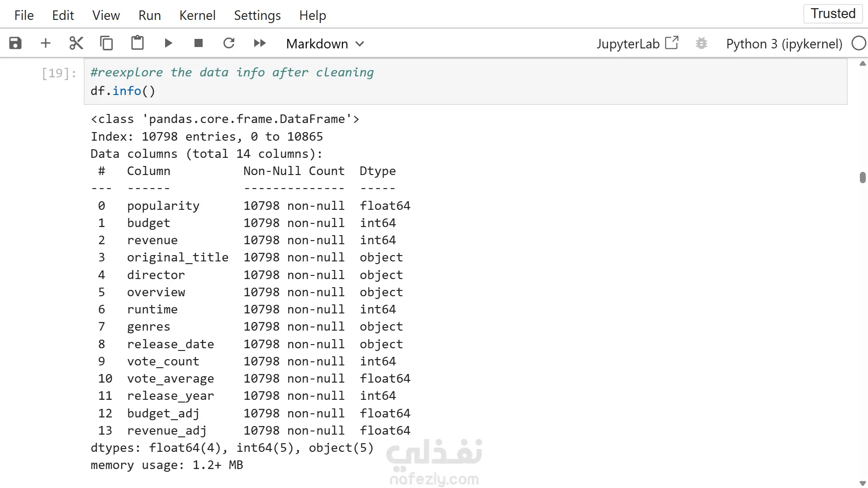Click the comment '#reexplore the data info after cleaning'

click(x=232, y=72)
